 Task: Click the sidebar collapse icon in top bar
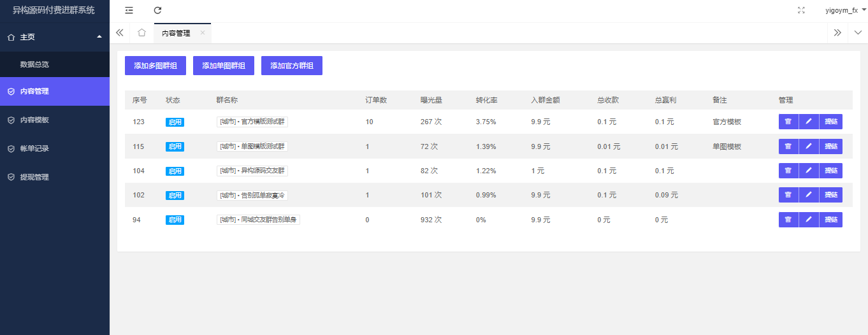[x=129, y=10]
